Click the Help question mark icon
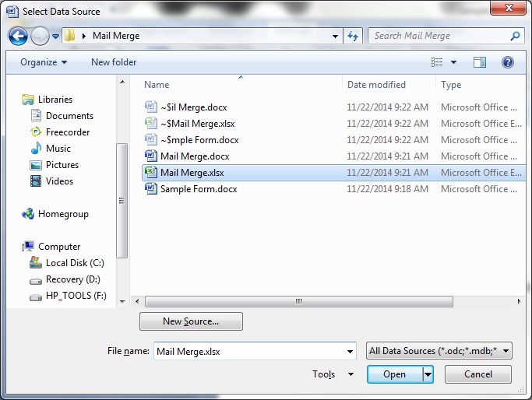Screen dimensions: 532x400 click(507, 62)
